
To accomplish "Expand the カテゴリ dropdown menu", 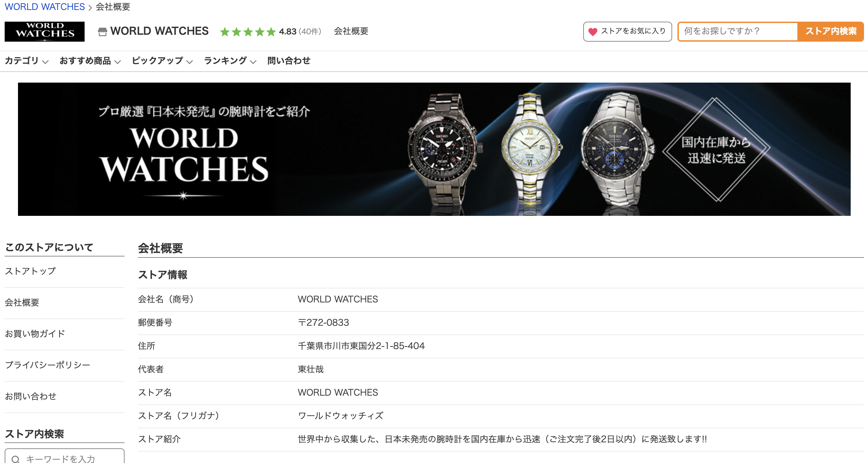I will tap(27, 61).
